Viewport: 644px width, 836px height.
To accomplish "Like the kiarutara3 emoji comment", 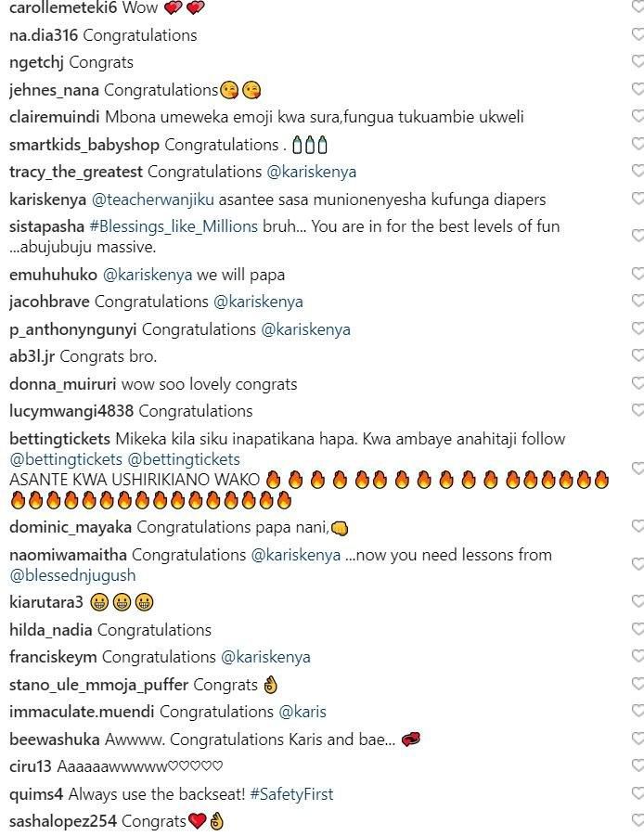I will tap(638, 601).
